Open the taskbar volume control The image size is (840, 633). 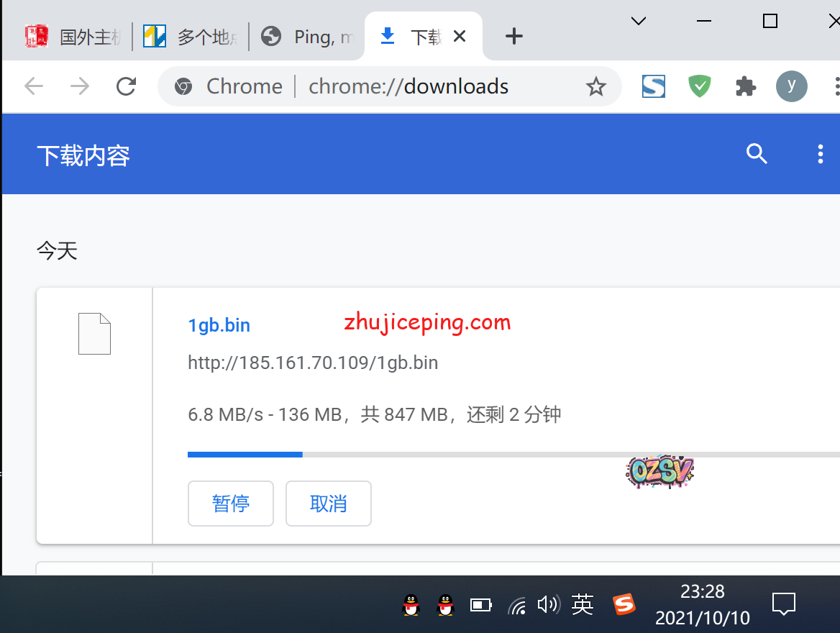click(549, 605)
